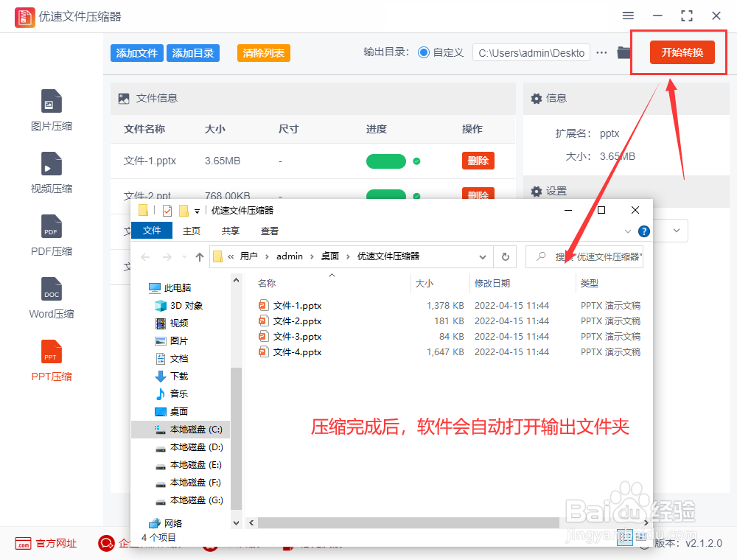Sort by 名称 column header
737x560 pixels.
point(267,283)
